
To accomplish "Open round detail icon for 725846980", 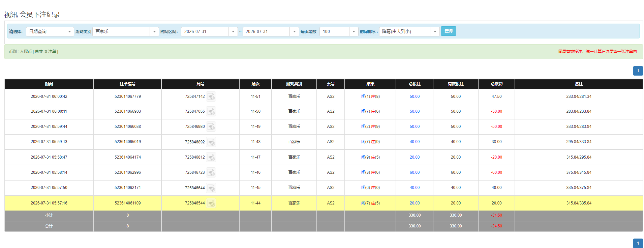I will [211, 127].
